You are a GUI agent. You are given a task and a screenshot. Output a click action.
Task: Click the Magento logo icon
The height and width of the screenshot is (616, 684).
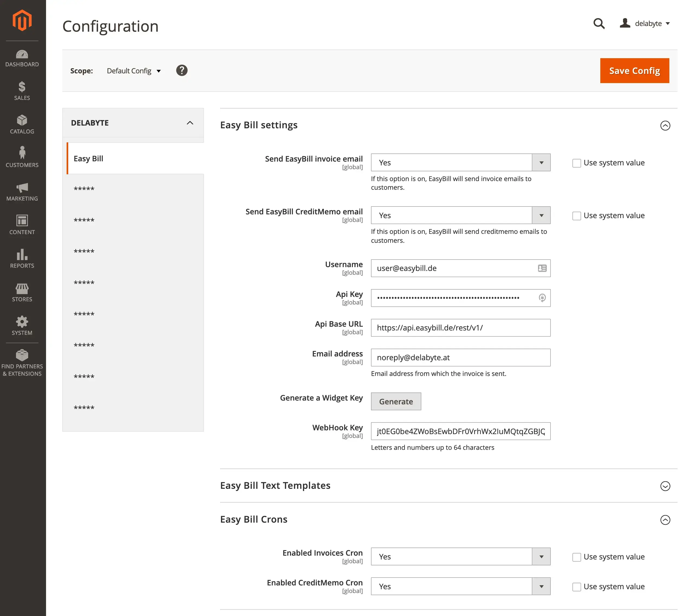click(x=22, y=20)
